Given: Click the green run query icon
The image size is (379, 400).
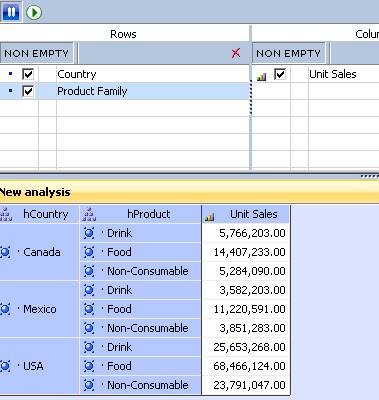Looking at the screenshot, I should click(34, 12).
